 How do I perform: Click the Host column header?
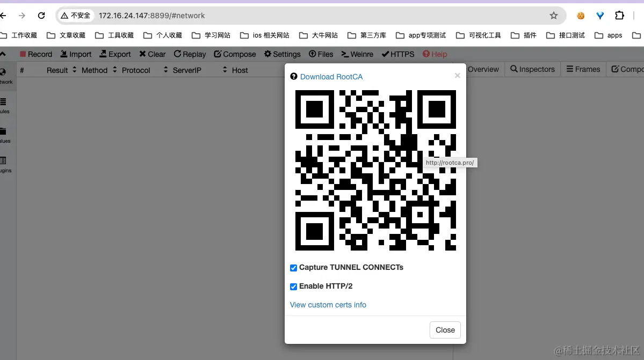pos(240,70)
